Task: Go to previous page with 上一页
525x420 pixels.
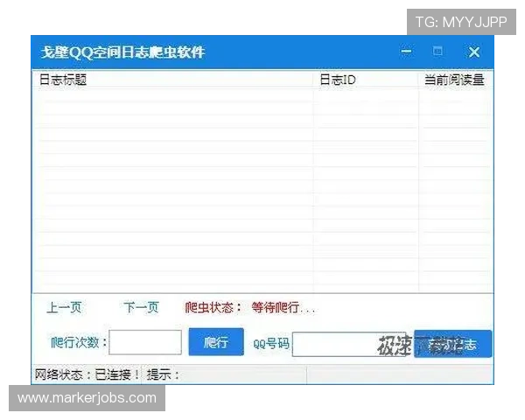Action: click(64, 307)
